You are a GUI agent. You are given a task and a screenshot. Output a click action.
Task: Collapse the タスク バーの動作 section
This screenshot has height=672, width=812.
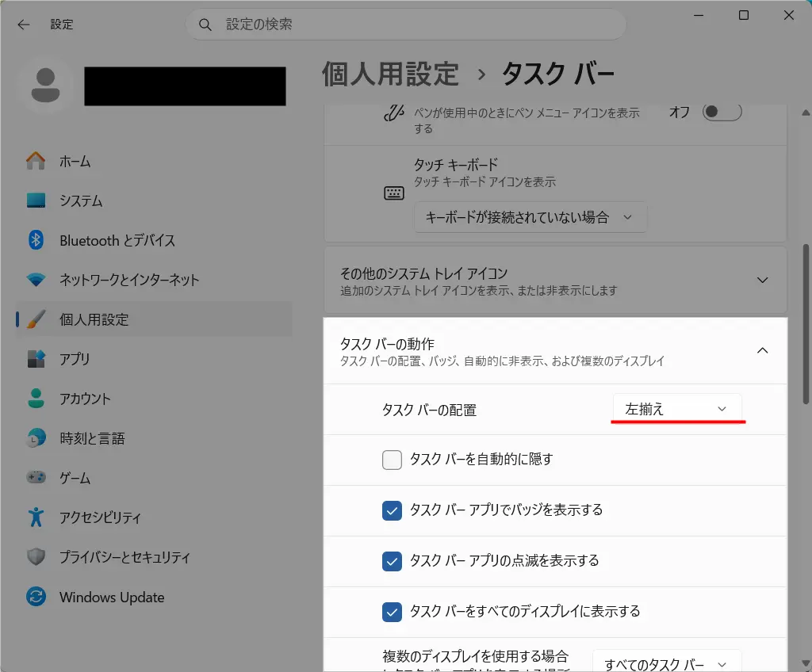(762, 351)
